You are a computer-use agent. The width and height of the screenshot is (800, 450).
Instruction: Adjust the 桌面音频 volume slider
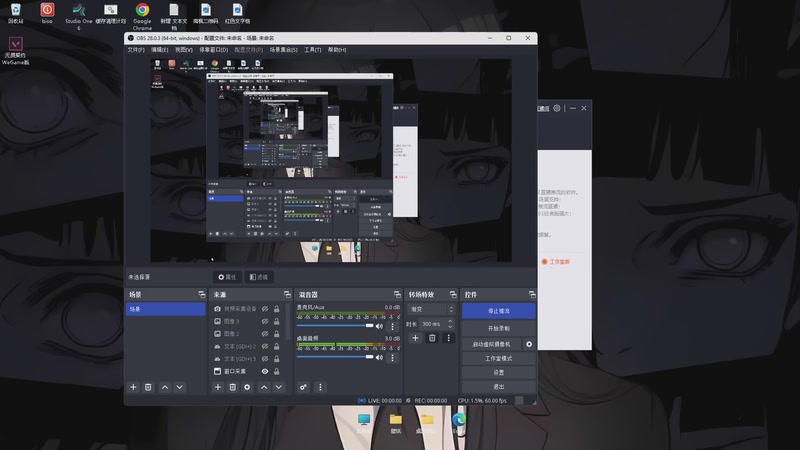coord(335,357)
